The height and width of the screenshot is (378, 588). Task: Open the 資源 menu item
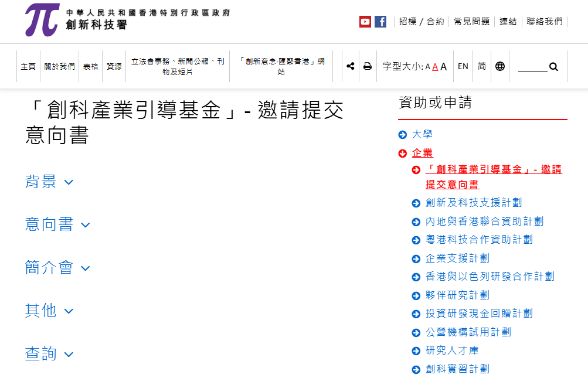point(114,67)
